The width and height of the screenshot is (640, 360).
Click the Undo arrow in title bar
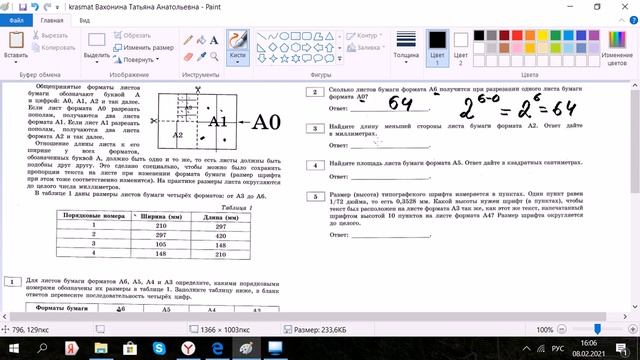click(x=35, y=7)
